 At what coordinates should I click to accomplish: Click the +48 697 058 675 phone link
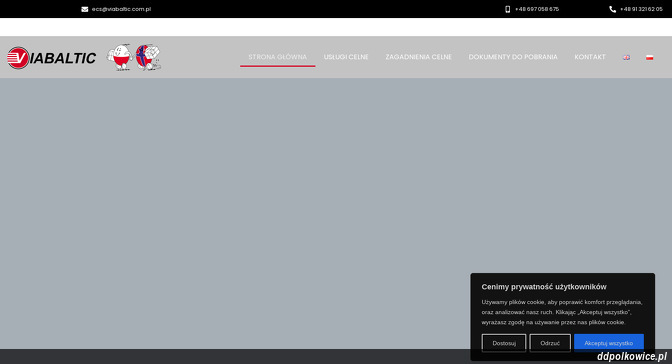pyautogui.click(x=537, y=9)
